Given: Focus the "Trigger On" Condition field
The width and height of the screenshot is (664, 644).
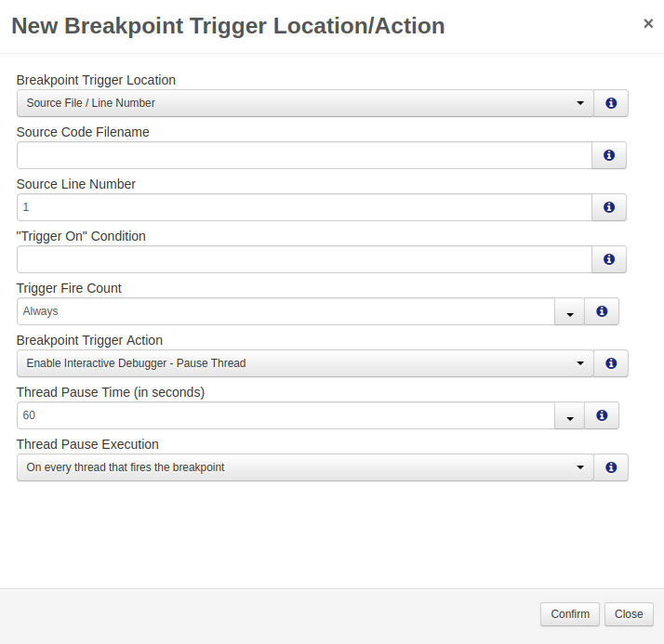Looking at the screenshot, I should point(304,259).
